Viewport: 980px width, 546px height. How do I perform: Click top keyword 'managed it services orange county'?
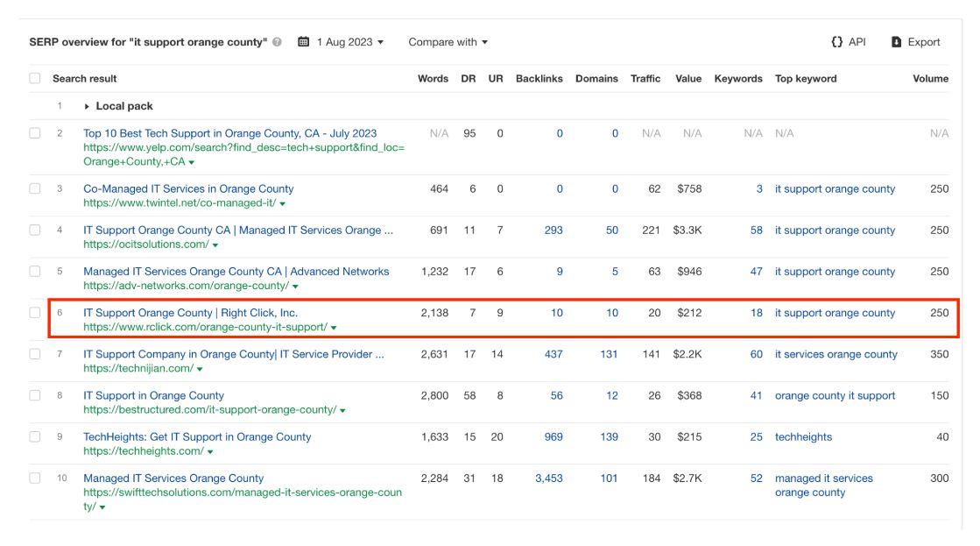(x=824, y=486)
